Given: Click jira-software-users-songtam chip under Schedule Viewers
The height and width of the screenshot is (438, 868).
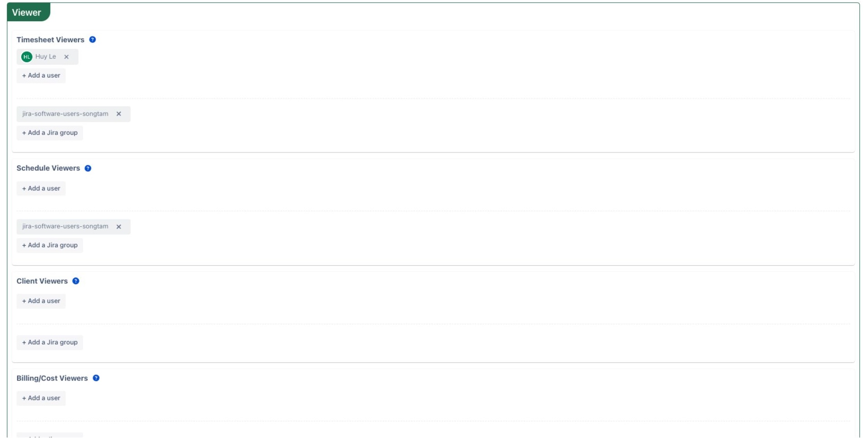Looking at the screenshot, I should (65, 226).
